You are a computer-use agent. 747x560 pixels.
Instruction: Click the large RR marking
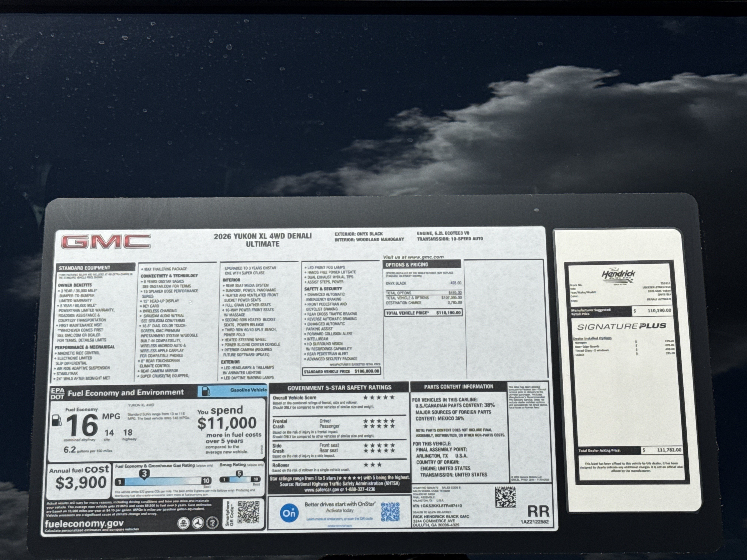pos(538,511)
